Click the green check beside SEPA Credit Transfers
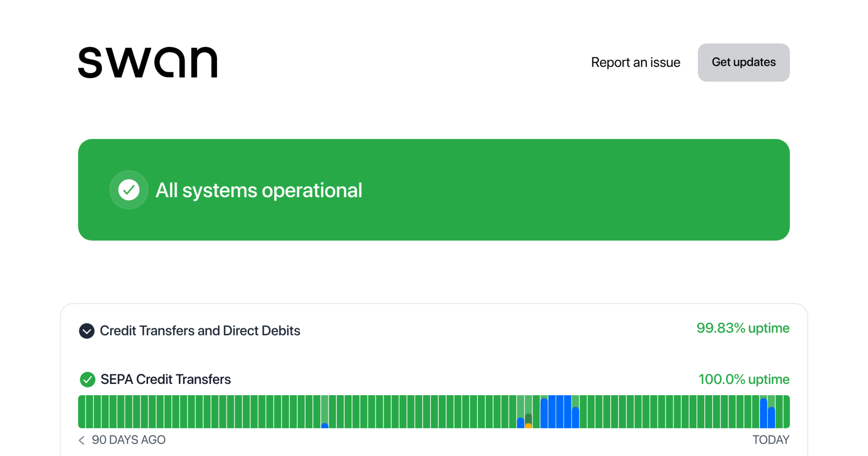This screenshot has height=456, width=868. [x=87, y=379]
